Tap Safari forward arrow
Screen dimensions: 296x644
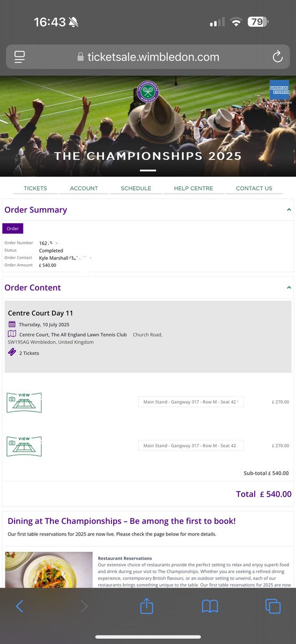pos(84,606)
